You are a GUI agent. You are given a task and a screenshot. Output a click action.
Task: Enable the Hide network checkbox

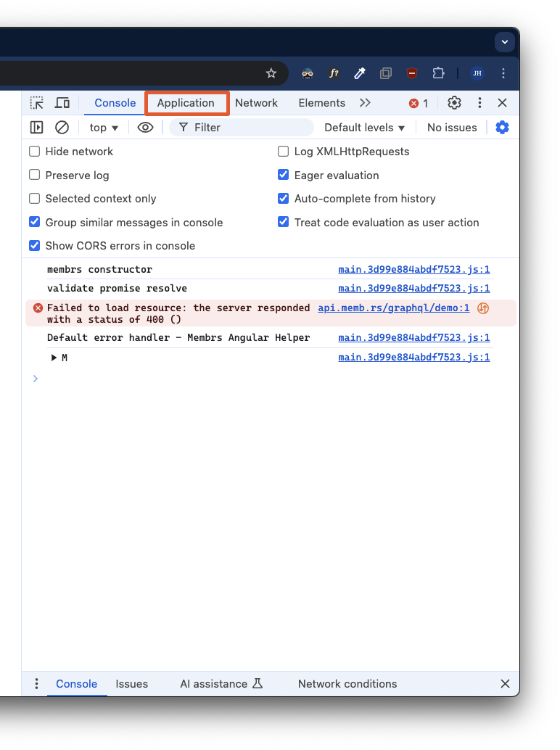click(x=34, y=152)
